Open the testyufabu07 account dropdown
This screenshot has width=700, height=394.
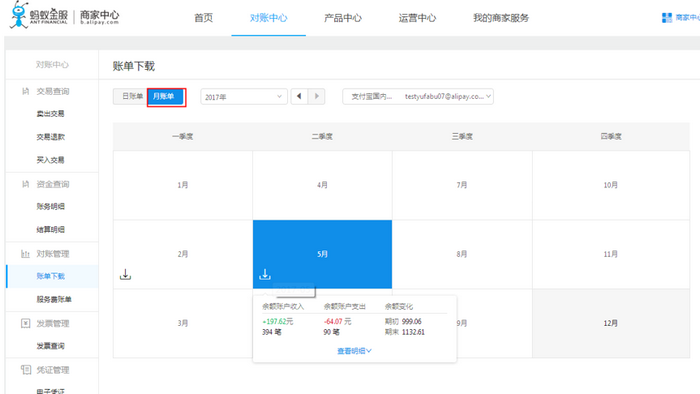coord(418,96)
